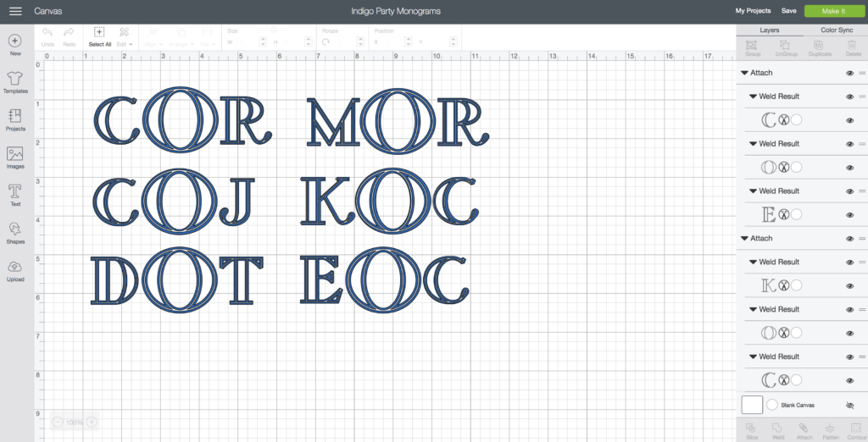Click the Select All icon

click(x=100, y=32)
